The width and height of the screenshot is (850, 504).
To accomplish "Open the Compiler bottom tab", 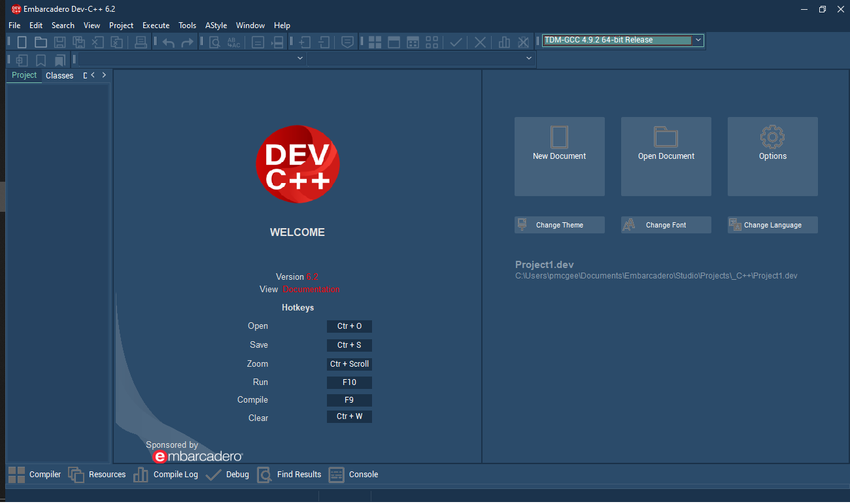I will click(x=35, y=475).
